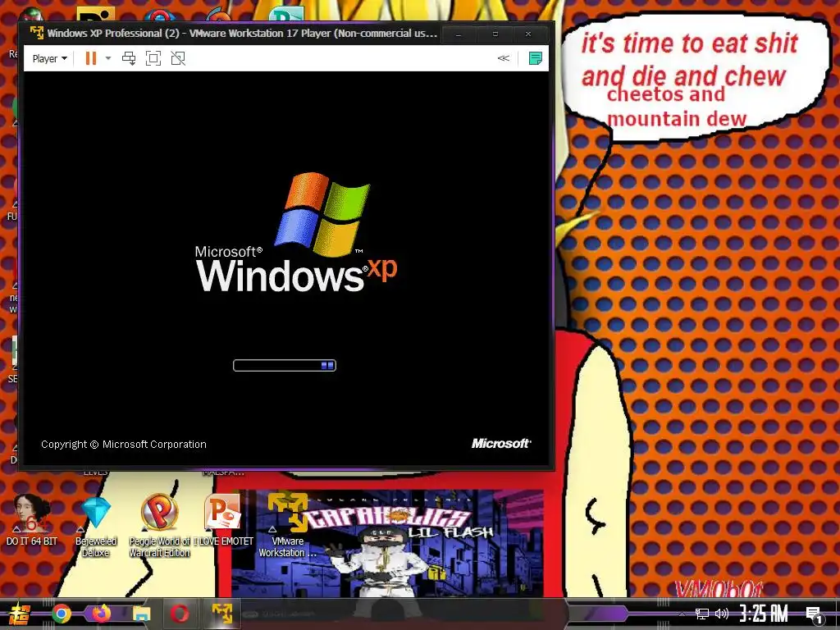Select Peggle World of Warcraft Edition shortcut
This screenshot has width=840, height=630.
tap(159, 526)
